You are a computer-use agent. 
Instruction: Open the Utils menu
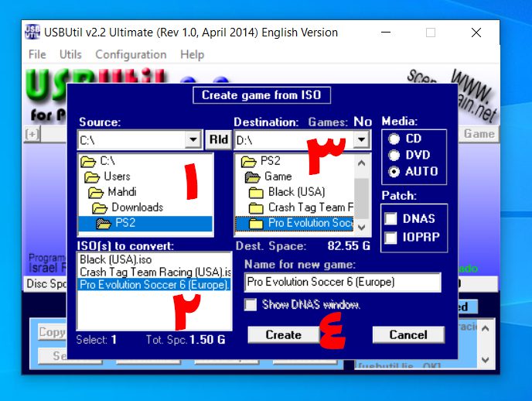70,54
